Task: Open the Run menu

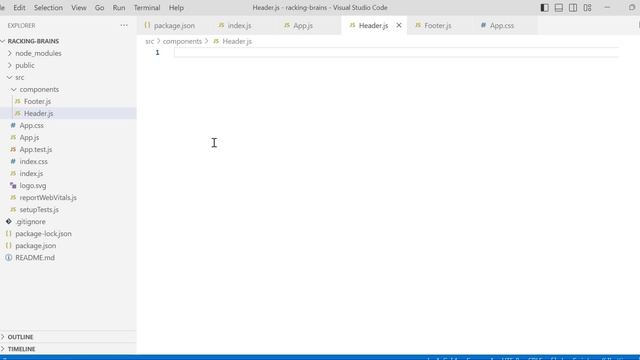Action: coord(119,8)
